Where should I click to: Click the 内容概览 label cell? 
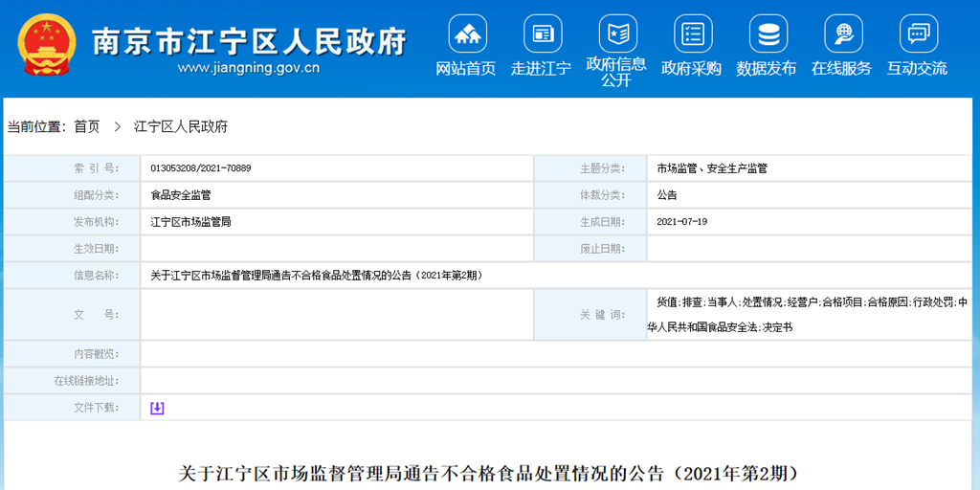[x=73, y=354]
